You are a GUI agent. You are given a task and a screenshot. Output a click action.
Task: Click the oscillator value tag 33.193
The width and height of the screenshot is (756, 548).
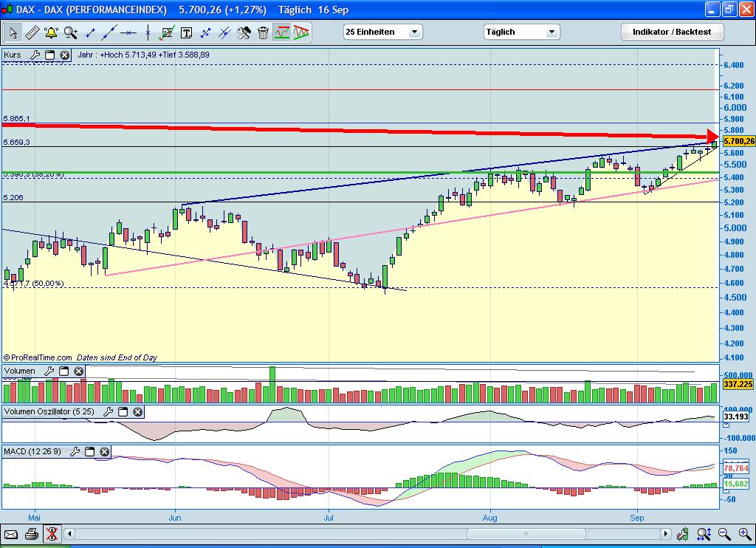tap(736, 417)
